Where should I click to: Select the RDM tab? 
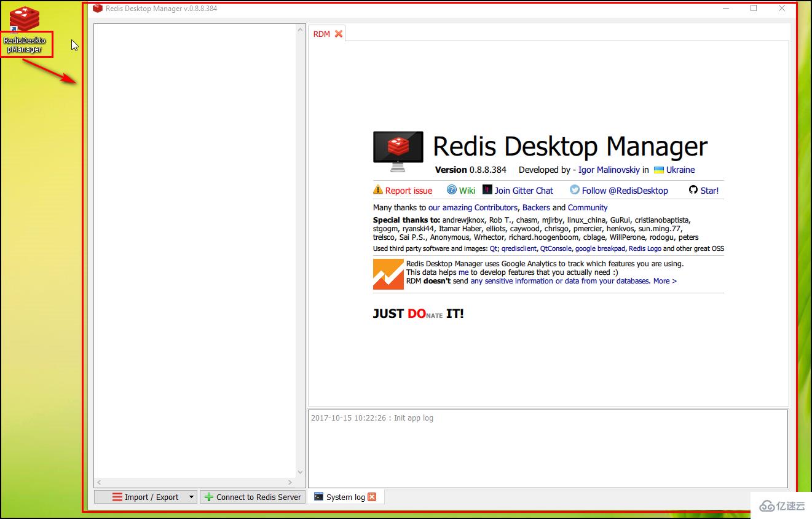click(x=326, y=34)
